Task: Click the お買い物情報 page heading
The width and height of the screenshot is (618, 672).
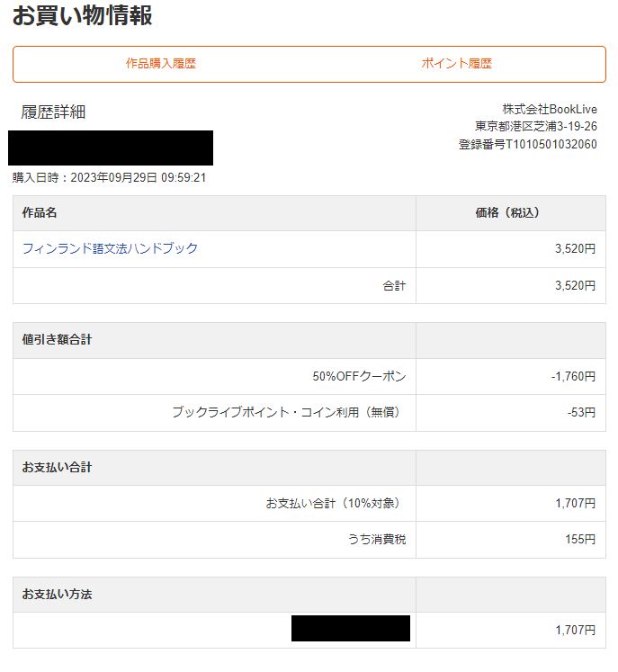Action: pos(82,15)
